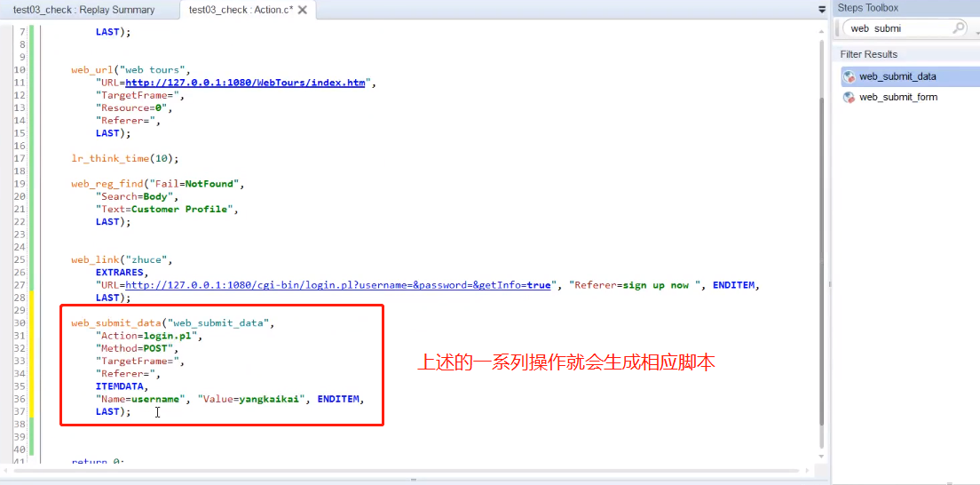
Task: Click the EXTRARES keyword line
Action: click(122, 273)
